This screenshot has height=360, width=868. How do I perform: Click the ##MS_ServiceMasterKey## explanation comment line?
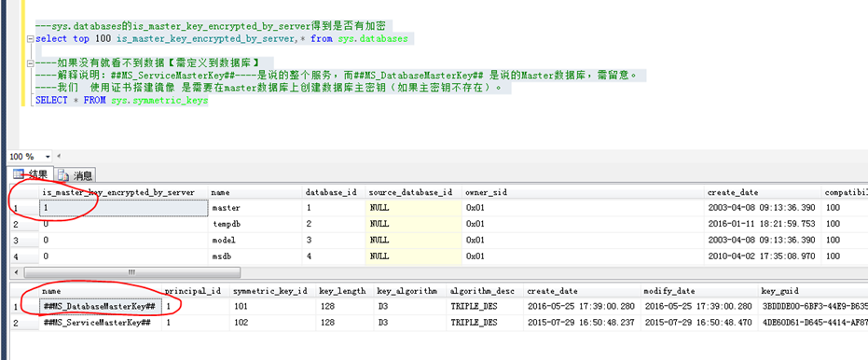click(337, 75)
